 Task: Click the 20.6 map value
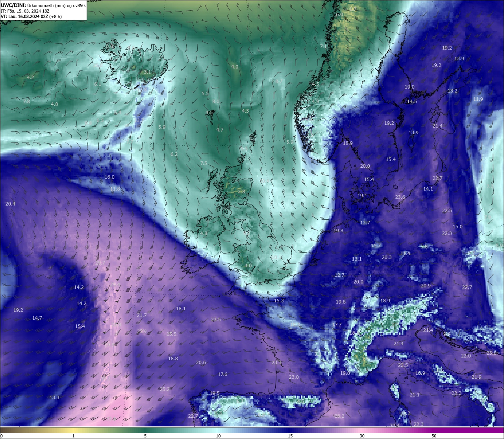(201, 363)
